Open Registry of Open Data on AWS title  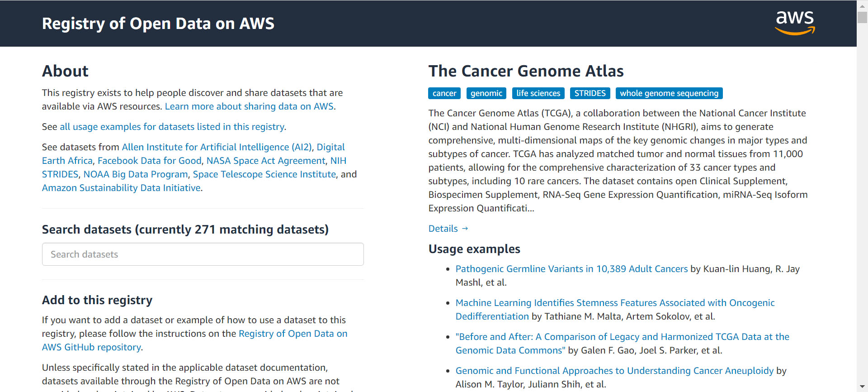tap(158, 24)
